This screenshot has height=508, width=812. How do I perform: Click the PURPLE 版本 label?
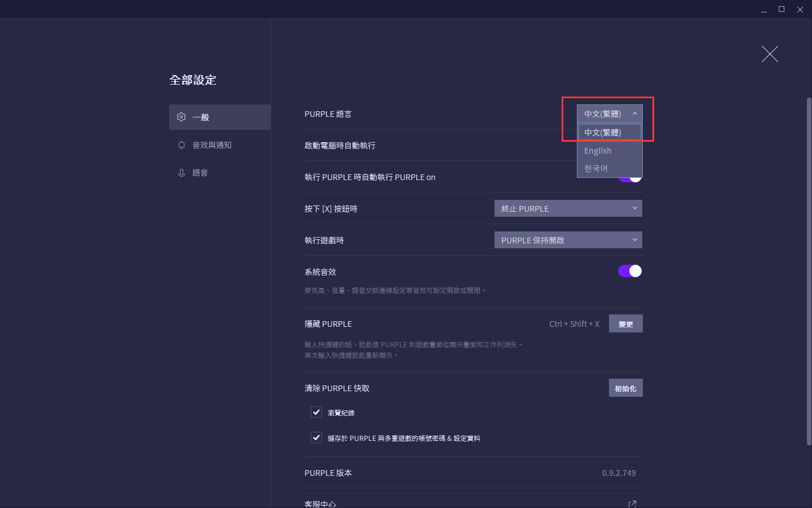click(328, 473)
